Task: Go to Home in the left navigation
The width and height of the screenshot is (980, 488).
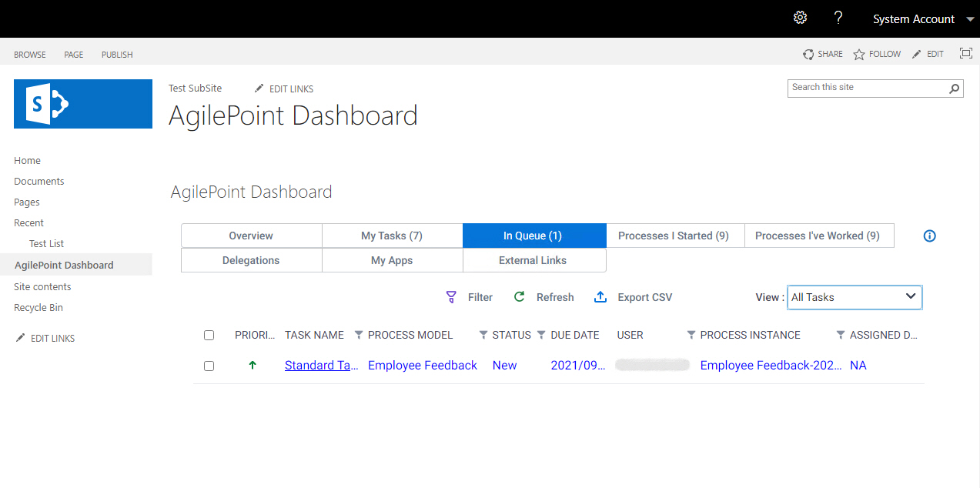Action: pyautogui.click(x=27, y=160)
